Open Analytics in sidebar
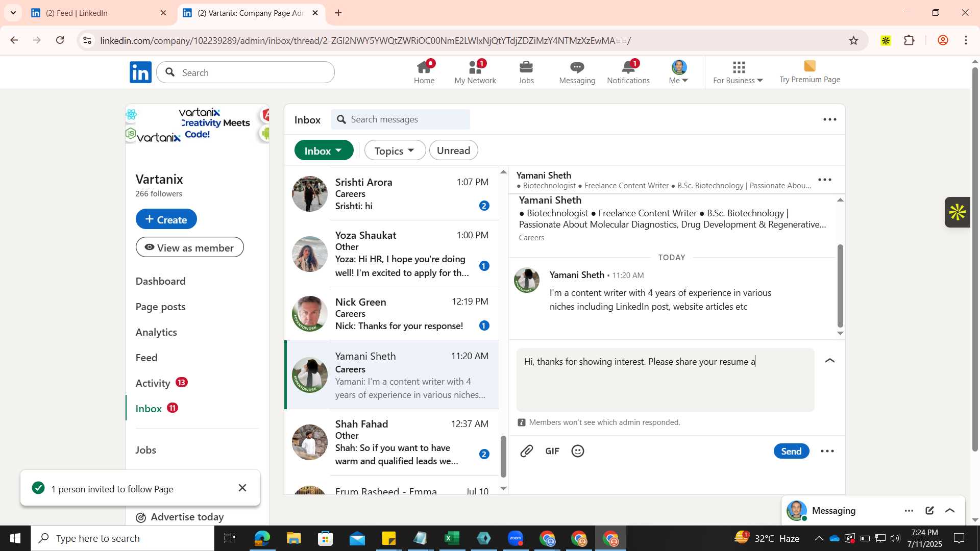Screen dimensions: 980x551 coord(156,332)
